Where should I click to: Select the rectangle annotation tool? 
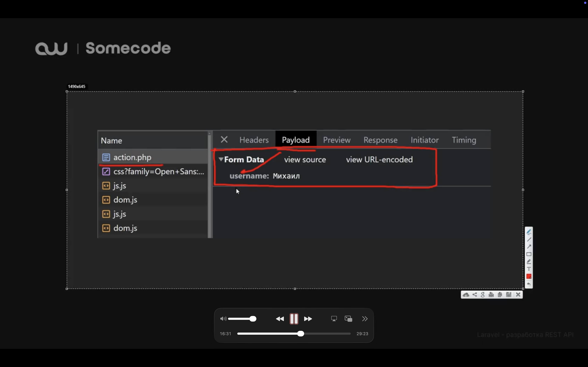(x=529, y=254)
